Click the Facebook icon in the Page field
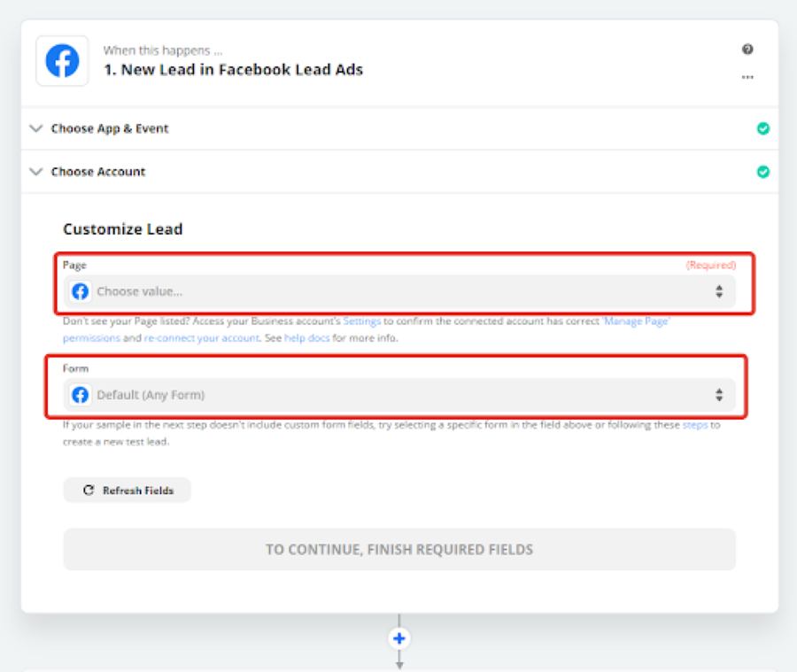Screen dimensions: 797x672 (81, 292)
